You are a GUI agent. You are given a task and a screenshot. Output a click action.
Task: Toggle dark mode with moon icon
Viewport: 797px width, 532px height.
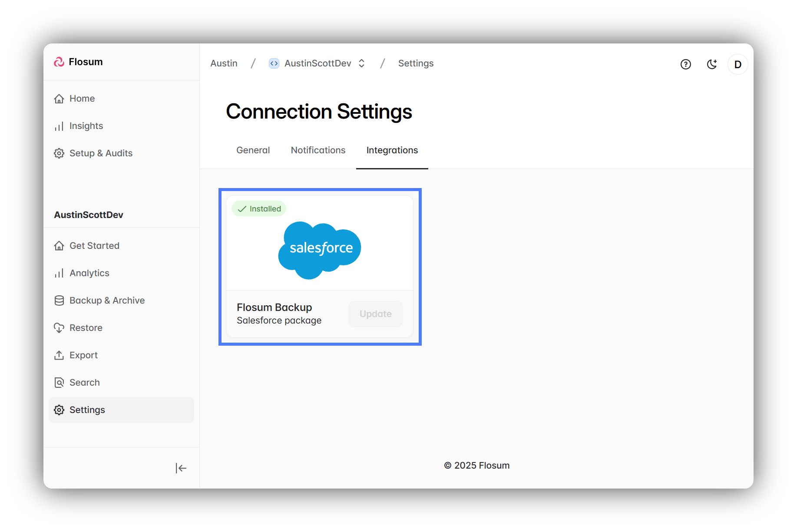tap(711, 64)
